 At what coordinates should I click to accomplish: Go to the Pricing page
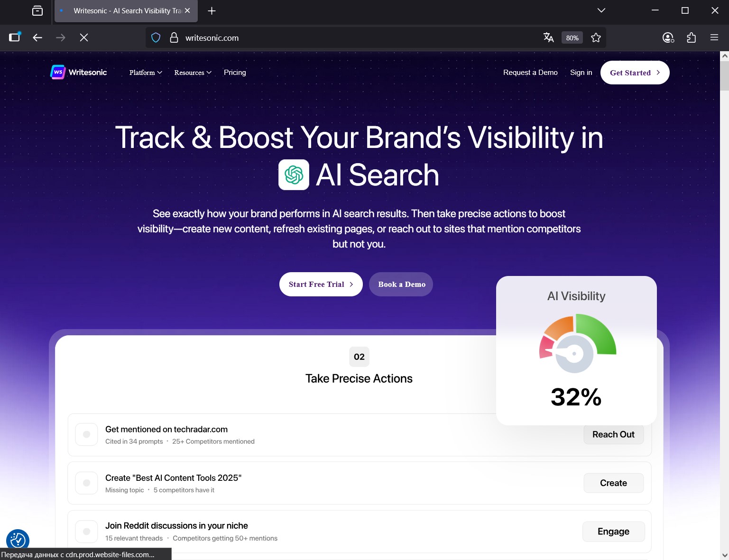point(235,73)
